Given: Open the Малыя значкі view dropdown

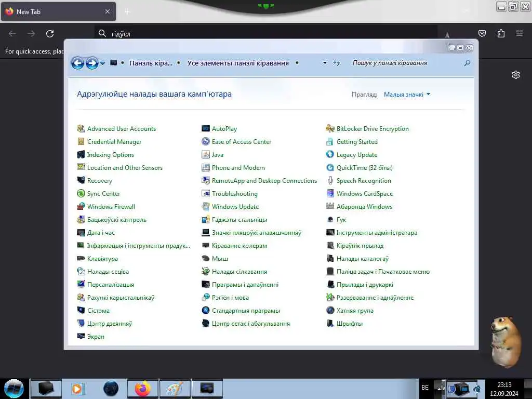Looking at the screenshot, I should pos(407,95).
